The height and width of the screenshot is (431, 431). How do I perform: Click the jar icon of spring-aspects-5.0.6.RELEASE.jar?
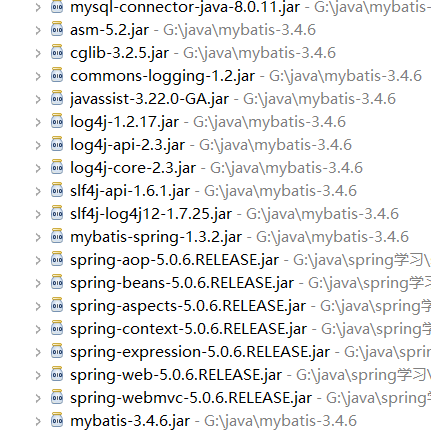coord(57,305)
